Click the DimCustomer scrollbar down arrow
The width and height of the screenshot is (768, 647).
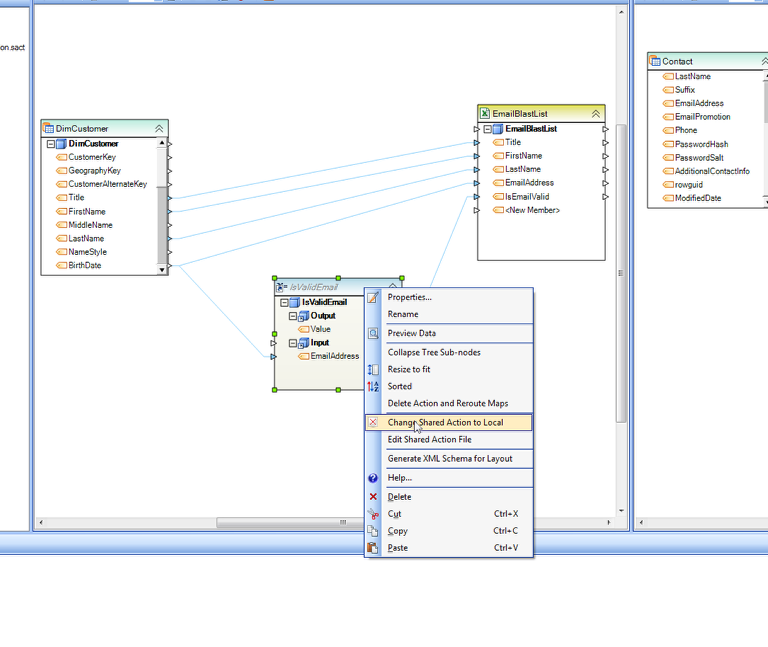click(x=163, y=269)
